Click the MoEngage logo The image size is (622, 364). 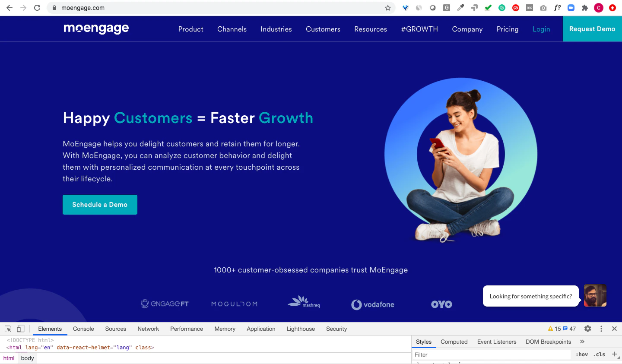pos(96,28)
